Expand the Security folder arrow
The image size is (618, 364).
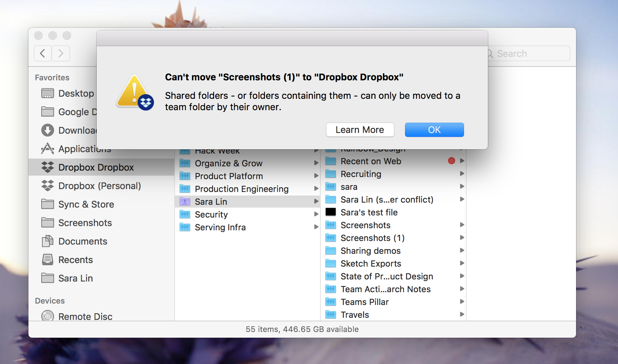pos(316,214)
